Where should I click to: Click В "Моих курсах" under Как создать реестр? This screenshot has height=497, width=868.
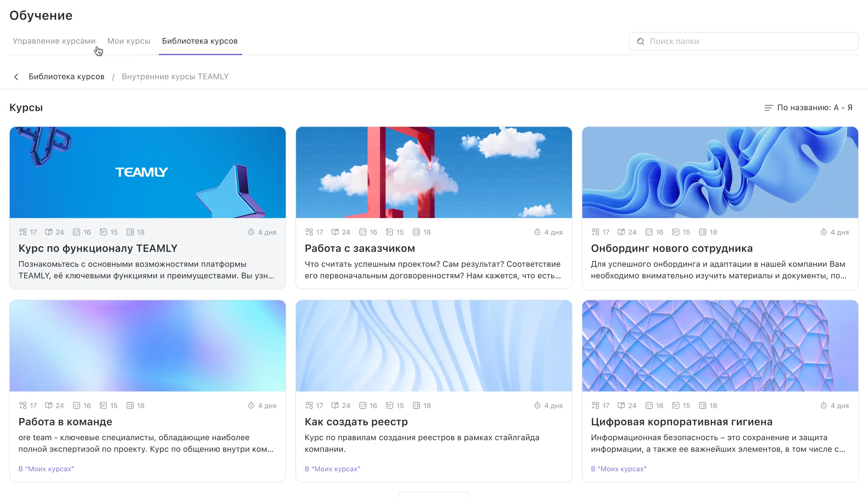[333, 469]
